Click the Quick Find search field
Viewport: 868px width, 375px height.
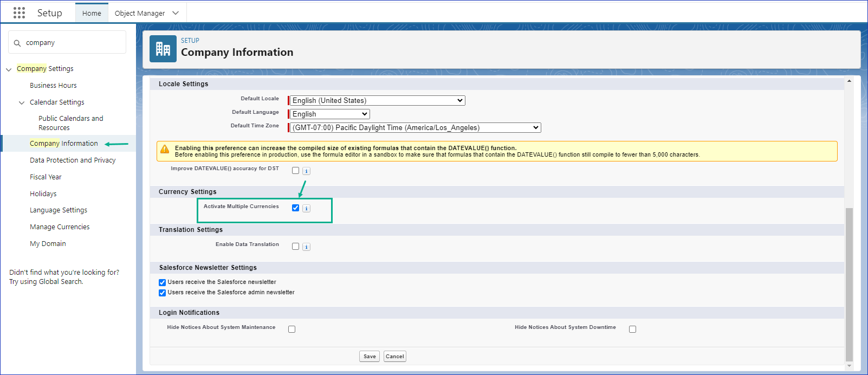pos(73,43)
